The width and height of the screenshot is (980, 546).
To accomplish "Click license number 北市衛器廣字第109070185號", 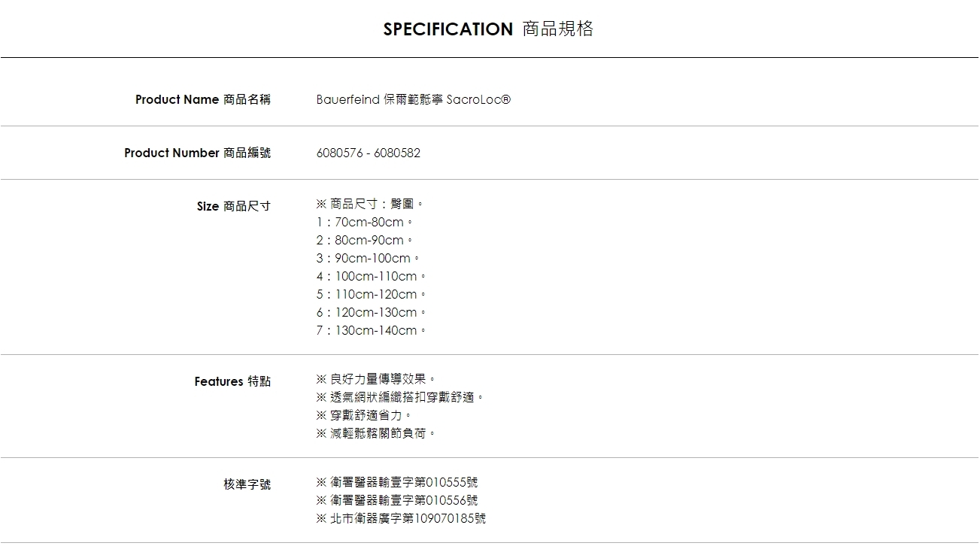I will point(401,518).
